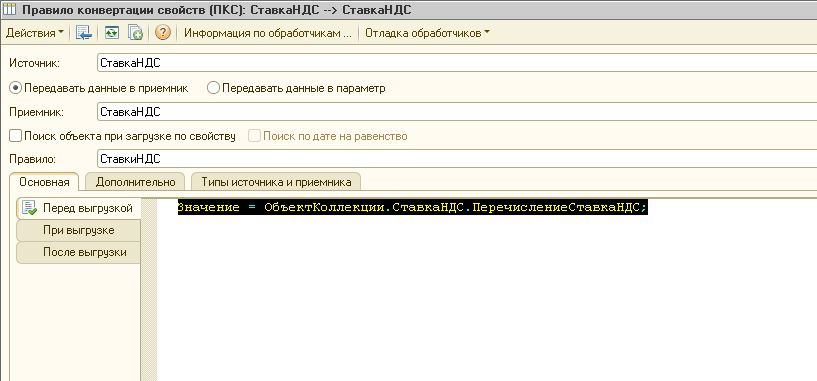Image resolution: width=817 pixels, height=381 pixels.
Task: Click the window title bar table icon
Action: [9, 9]
